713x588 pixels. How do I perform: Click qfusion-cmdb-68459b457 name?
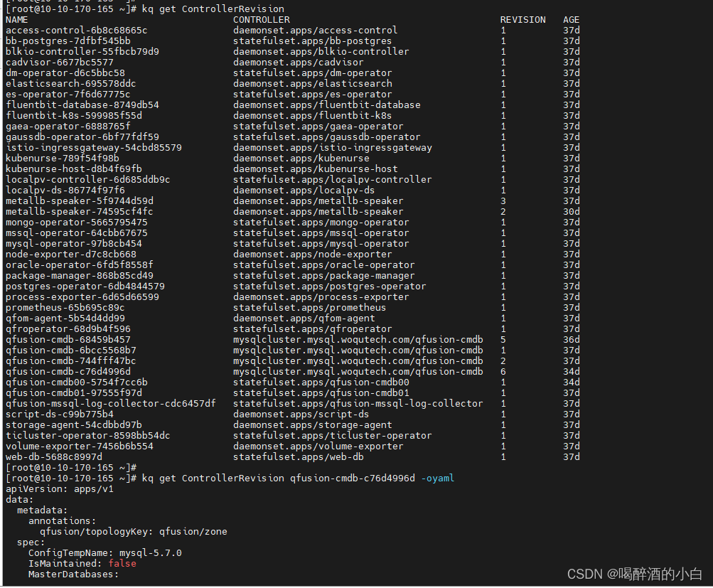coord(68,340)
